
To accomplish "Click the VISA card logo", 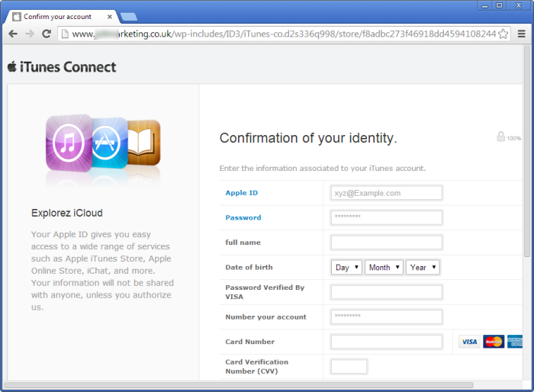I will [469, 342].
